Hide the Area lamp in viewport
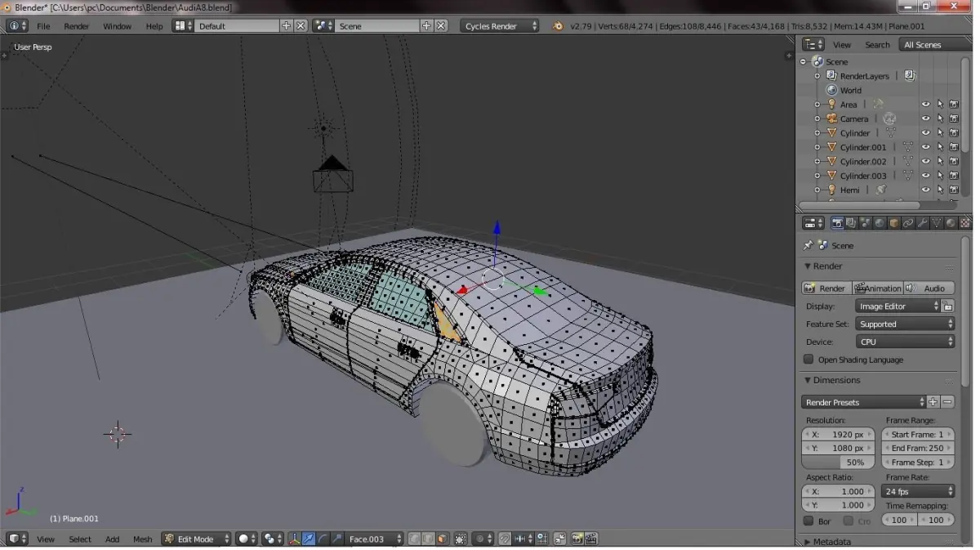 point(925,105)
